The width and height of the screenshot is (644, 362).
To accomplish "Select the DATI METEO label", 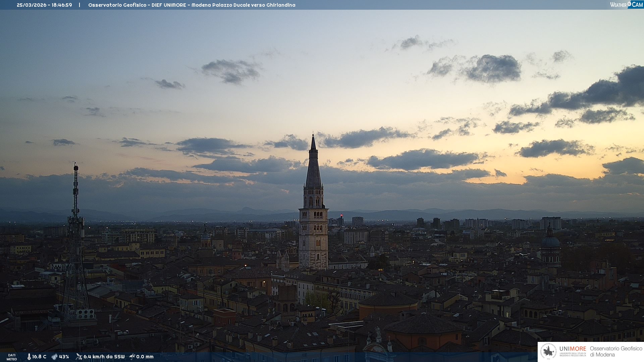I will point(12,357).
